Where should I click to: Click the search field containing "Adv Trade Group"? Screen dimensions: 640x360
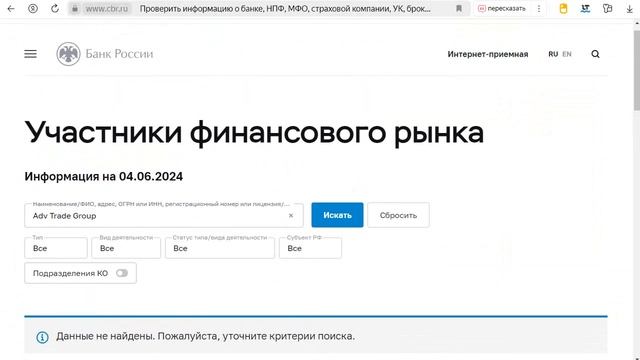(x=164, y=216)
